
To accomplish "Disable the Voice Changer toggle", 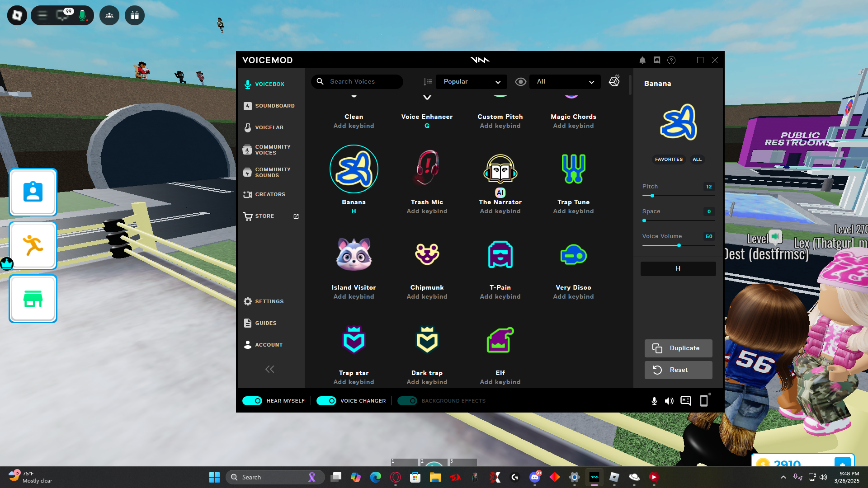I will (x=326, y=401).
